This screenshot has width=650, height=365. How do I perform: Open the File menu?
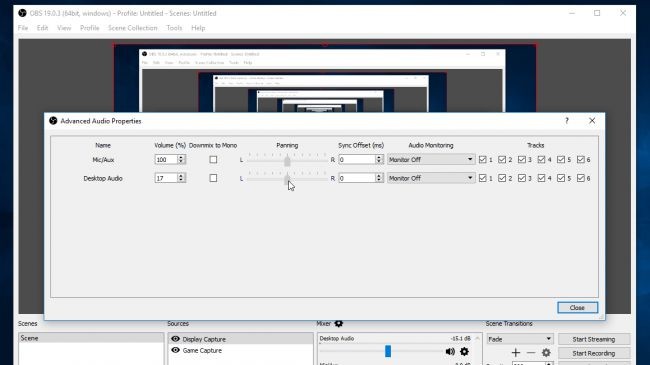23,28
